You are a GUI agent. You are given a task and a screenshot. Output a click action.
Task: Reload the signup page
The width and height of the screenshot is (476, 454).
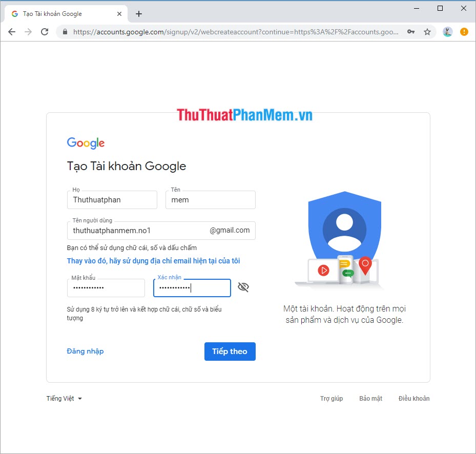click(x=45, y=31)
